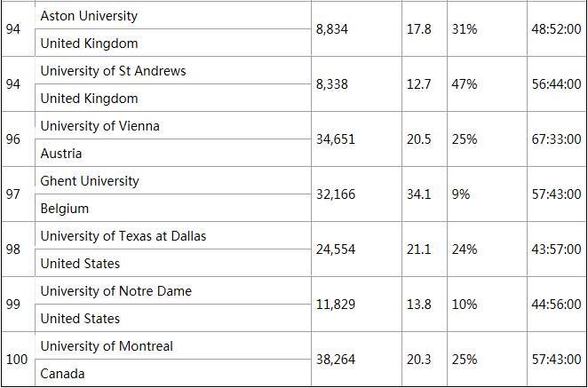Click the Aston University cell
The image size is (588, 388).
[89, 16]
